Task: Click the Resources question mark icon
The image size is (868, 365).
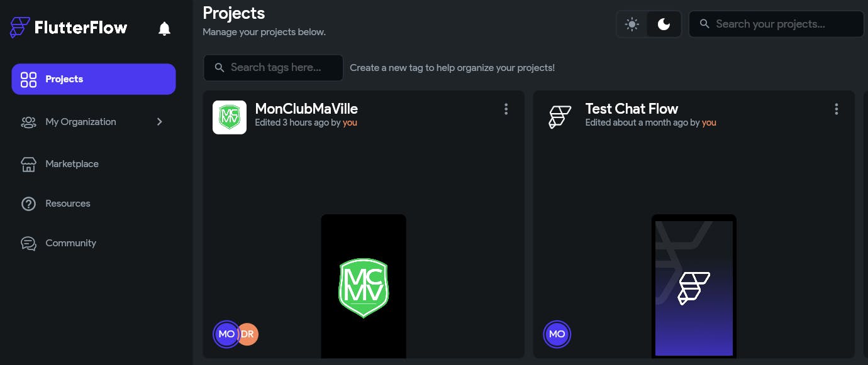Action: pyautogui.click(x=28, y=203)
